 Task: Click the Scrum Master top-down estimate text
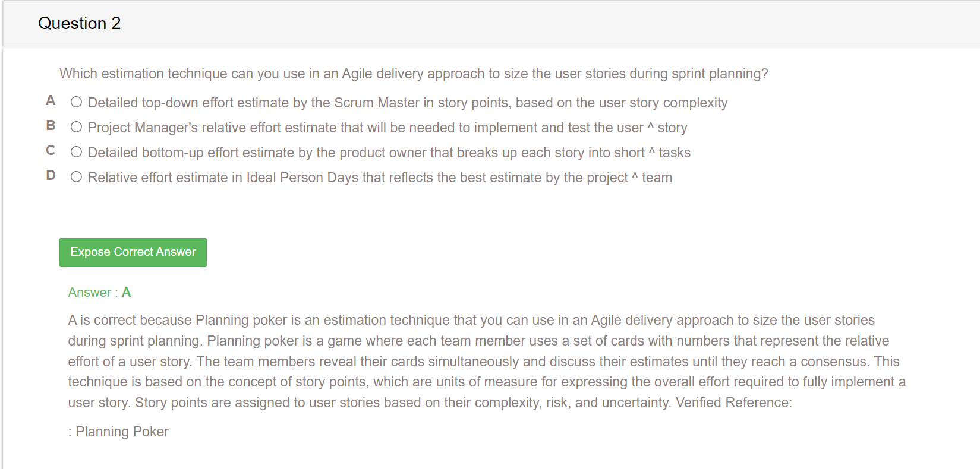[x=408, y=103]
